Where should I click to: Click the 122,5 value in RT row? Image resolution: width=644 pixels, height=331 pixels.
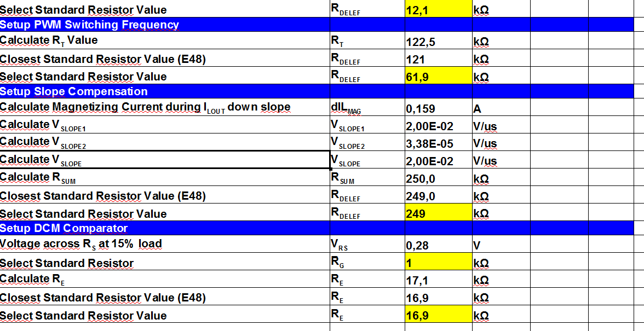point(438,41)
